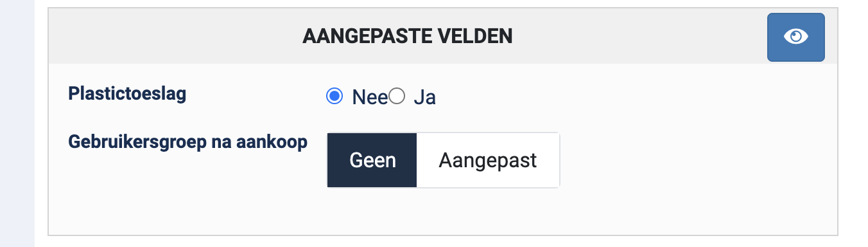This screenshot has height=247, width=868.
Task: Select the Ja radio button
Action: pyautogui.click(x=397, y=96)
